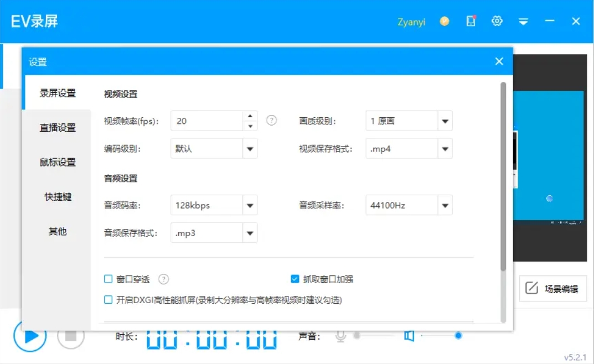This screenshot has height=364, width=594.
Task: Click the settings dialog vertical scrollbar
Action: 503,176
